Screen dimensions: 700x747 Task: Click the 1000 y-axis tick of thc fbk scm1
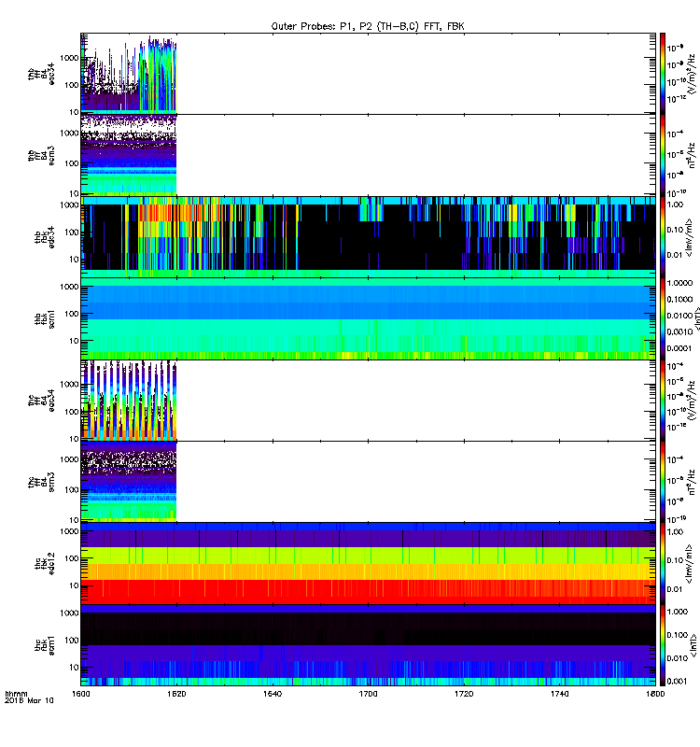pos(69,613)
